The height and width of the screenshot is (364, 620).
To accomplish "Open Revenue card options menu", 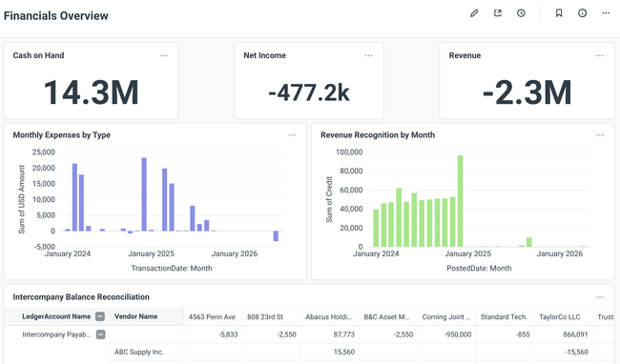I will [599, 55].
